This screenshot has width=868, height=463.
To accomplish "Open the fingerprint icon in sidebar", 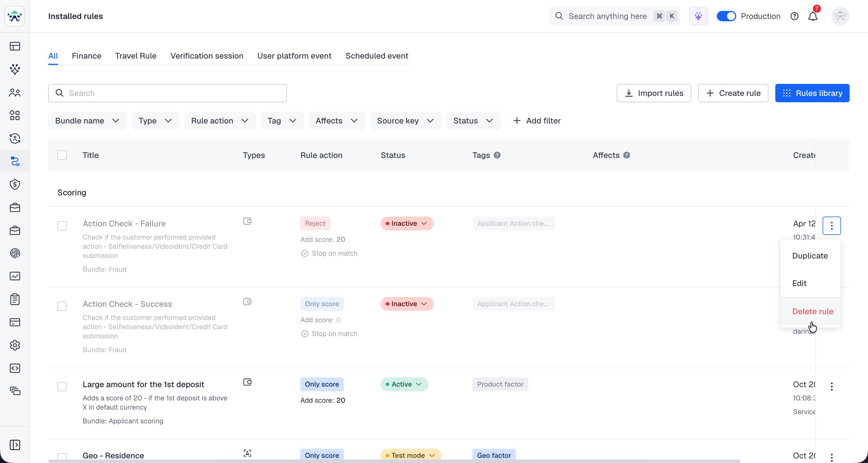I will click(x=15, y=253).
